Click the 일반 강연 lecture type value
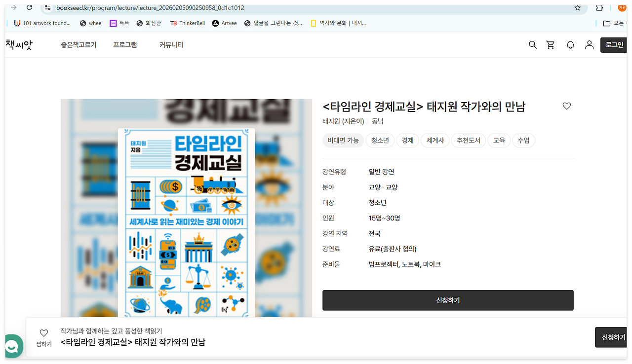 coord(381,172)
